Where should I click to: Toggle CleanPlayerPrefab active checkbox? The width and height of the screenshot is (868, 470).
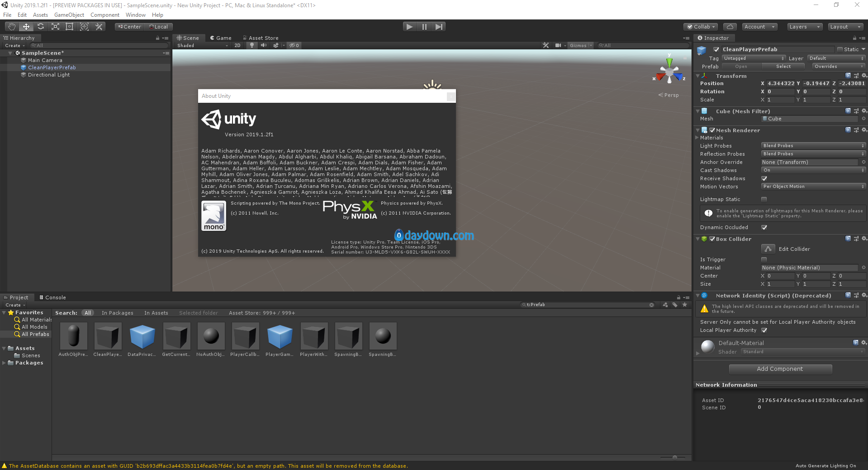pos(716,49)
